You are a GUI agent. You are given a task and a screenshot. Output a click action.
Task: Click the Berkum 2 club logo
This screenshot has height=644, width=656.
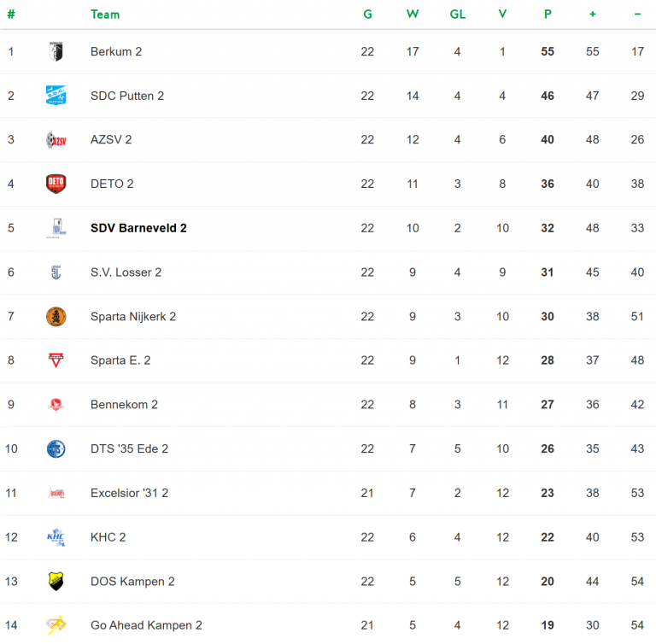click(56, 51)
